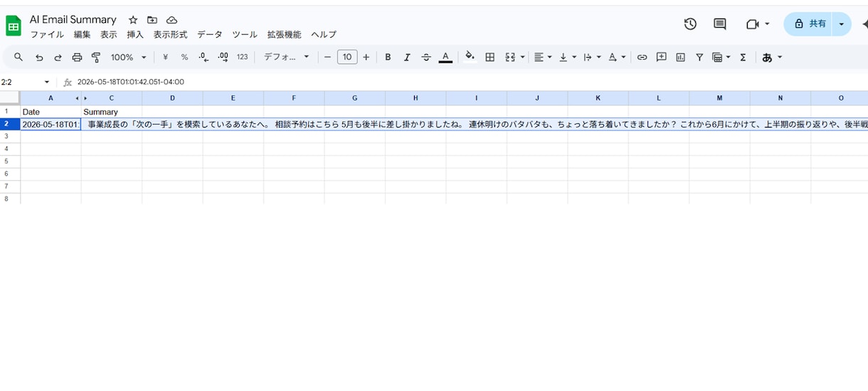
Task: Open horizontal align dropdown
Action: (543, 57)
